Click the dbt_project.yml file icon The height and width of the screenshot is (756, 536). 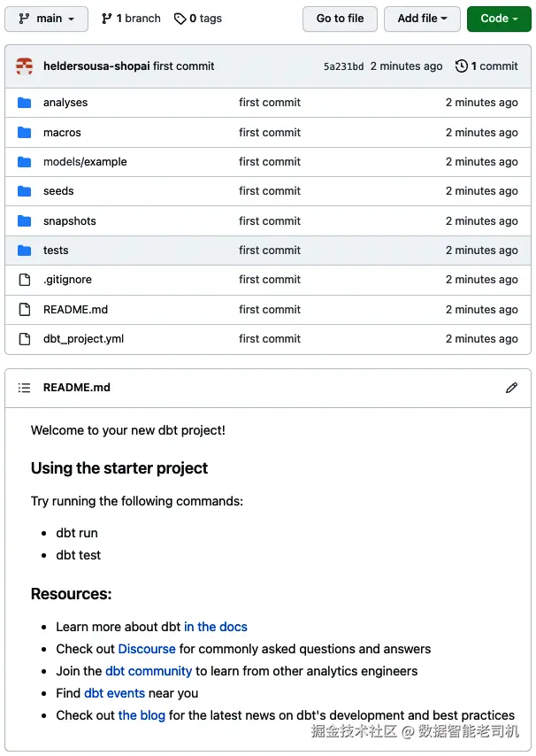pyautogui.click(x=24, y=339)
